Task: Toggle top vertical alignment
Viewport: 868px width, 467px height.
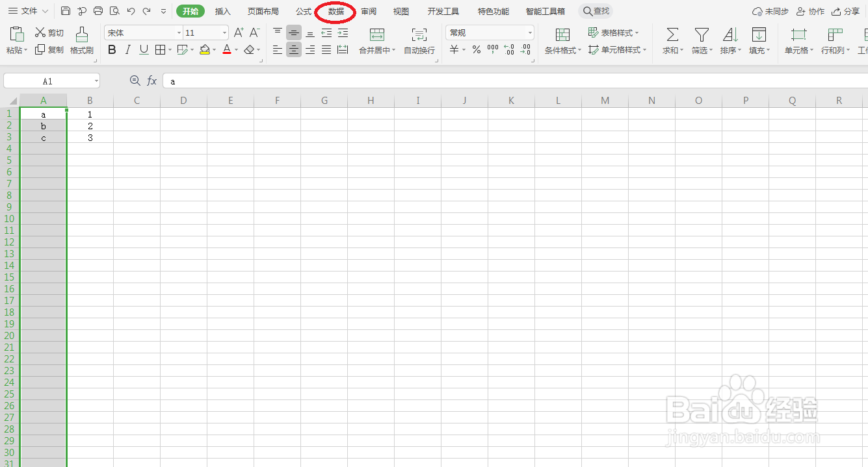Action: [278, 32]
